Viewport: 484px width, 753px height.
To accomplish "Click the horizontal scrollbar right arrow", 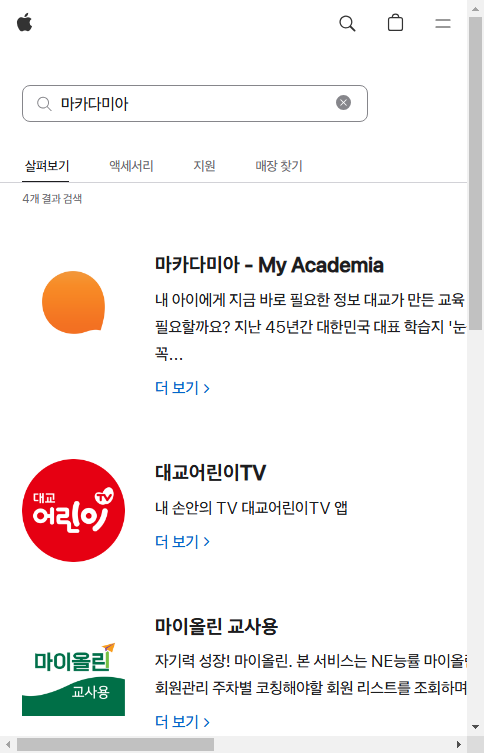I will (459, 745).
